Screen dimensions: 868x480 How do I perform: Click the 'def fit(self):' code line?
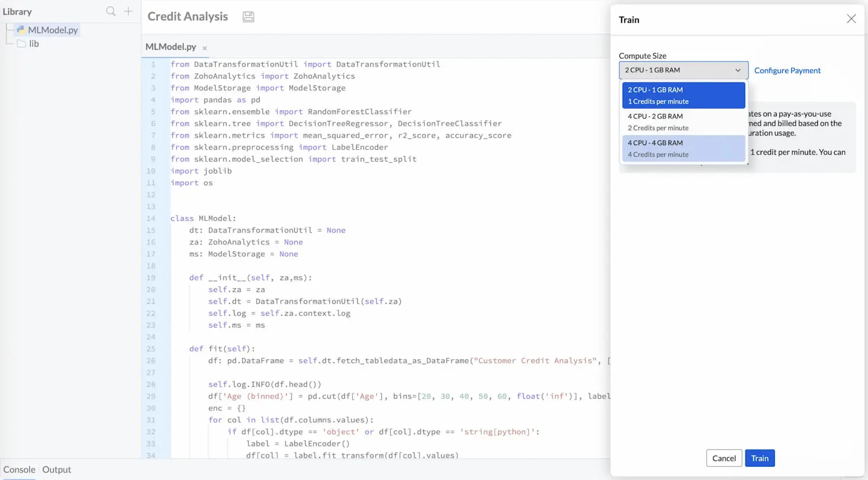(x=222, y=349)
